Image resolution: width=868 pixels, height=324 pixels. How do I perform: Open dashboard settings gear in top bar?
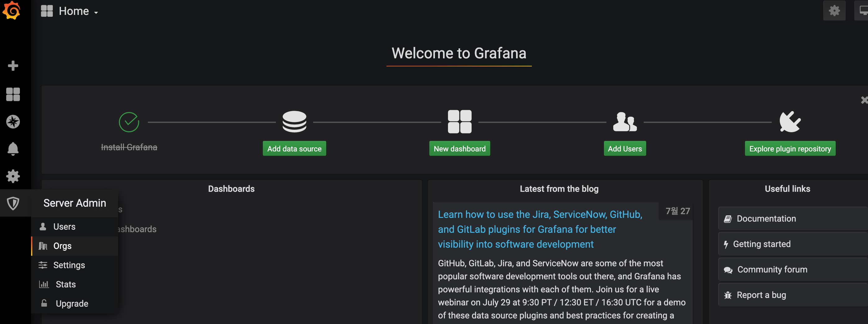click(834, 11)
